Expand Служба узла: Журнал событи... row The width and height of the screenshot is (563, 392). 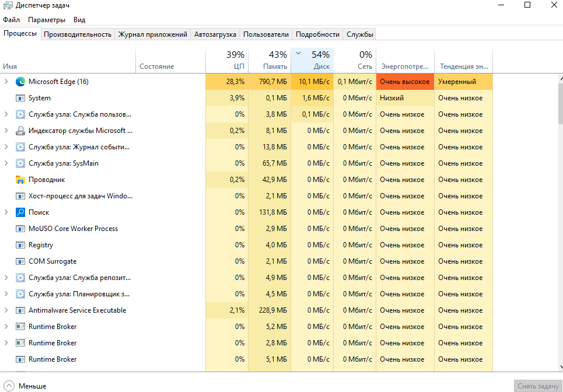click(6, 147)
